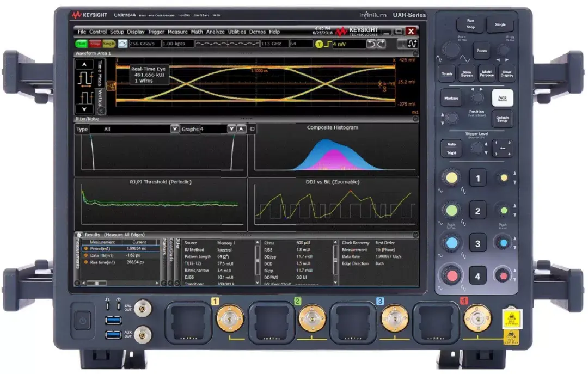Screen dimensions: 588x374
Task: Click the Composite Histogram graph
Action: 333,150
